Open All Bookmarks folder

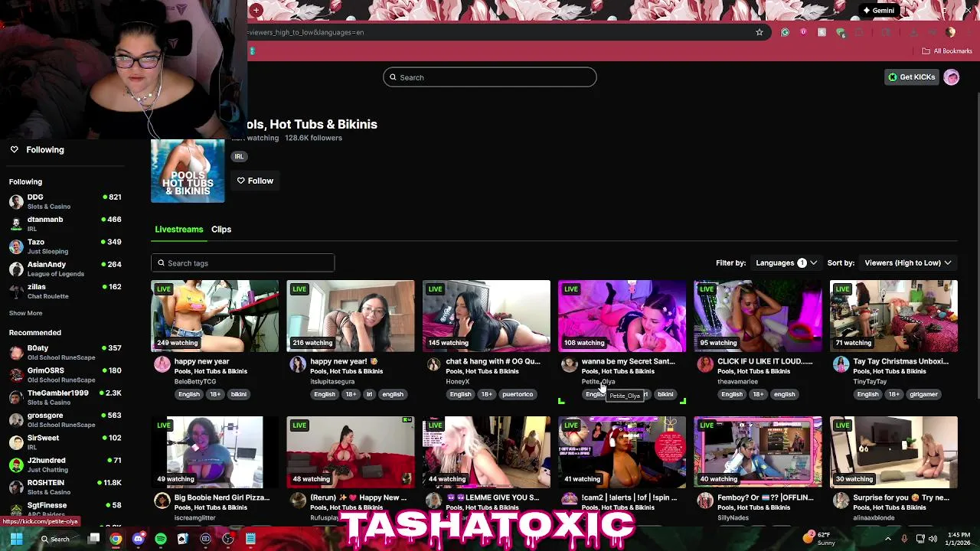point(947,51)
